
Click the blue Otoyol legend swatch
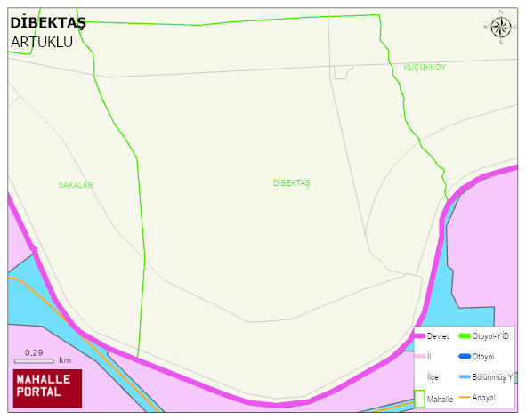coord(465,356)
